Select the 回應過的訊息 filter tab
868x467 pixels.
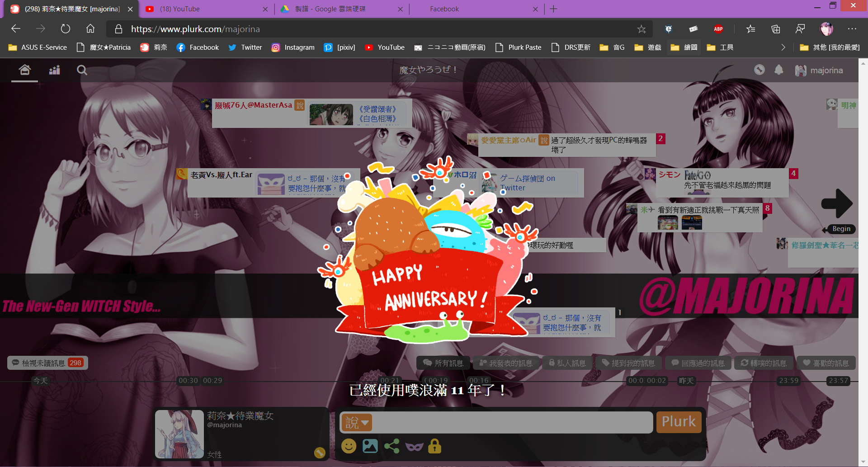pos(698,363)
